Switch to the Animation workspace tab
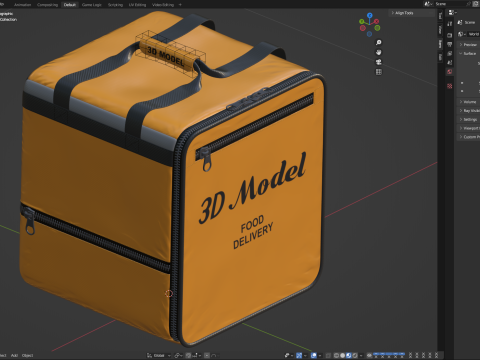Image resolution: width=480 pixels, height=360 pixels. [x=22, y=5]
